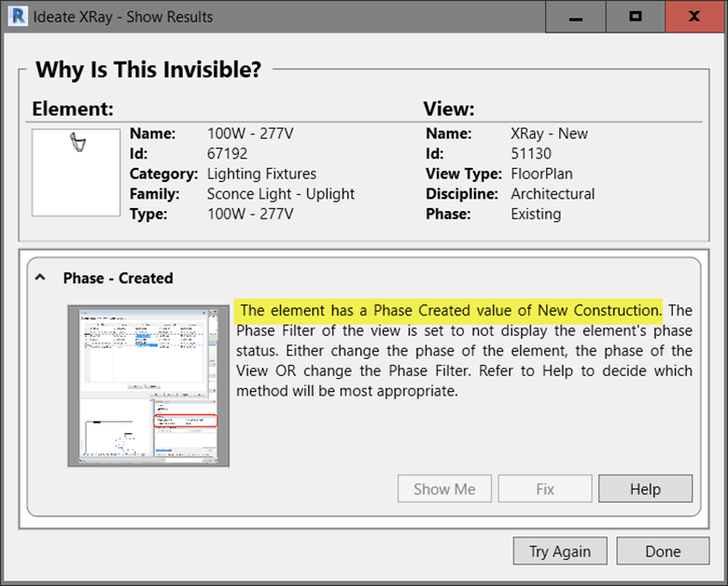This screenshot has height=586, width=728.
Task: Close the Ideate XRay dialog
Action: 694,17
